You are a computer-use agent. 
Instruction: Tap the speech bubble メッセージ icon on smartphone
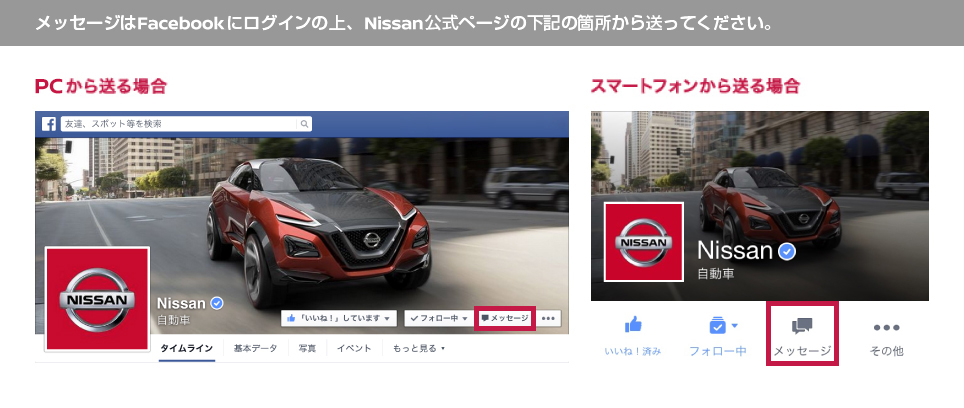pyautogui.click(x=801, y=326)
